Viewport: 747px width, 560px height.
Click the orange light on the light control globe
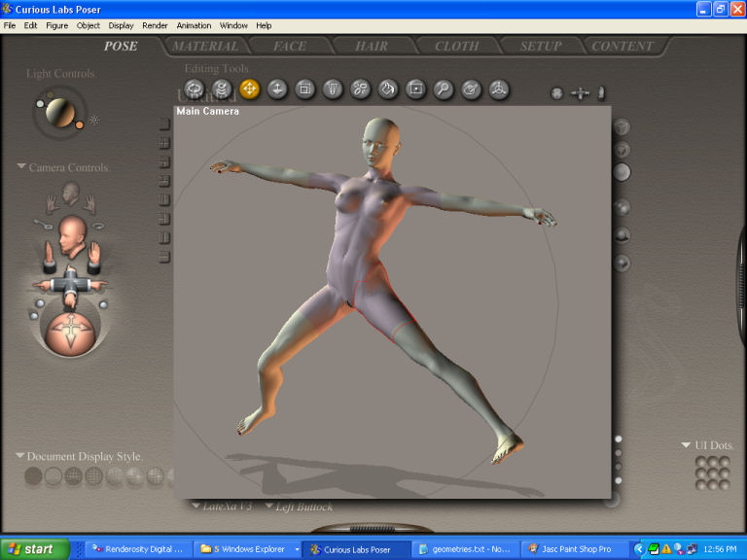77,123
